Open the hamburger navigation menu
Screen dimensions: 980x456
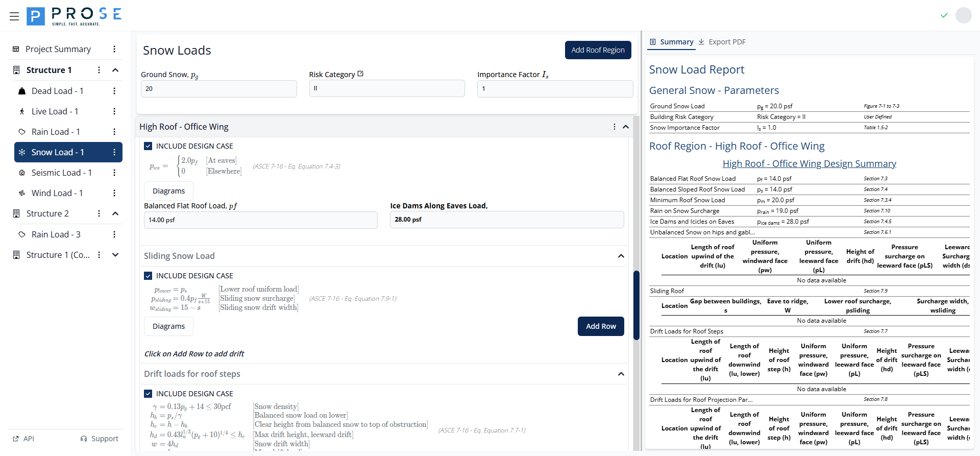[14, 16]
